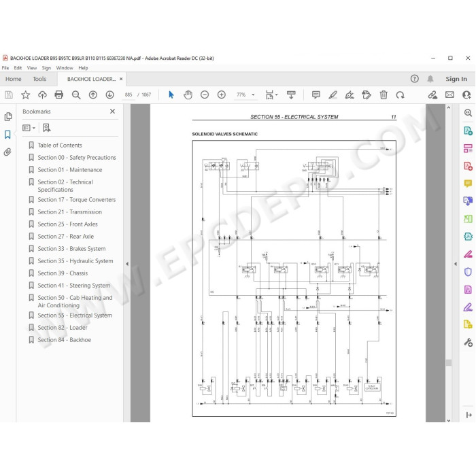Click the Save file icon
Image resolution: width=476 pixels, height=476 pixels.
[9, 95]
